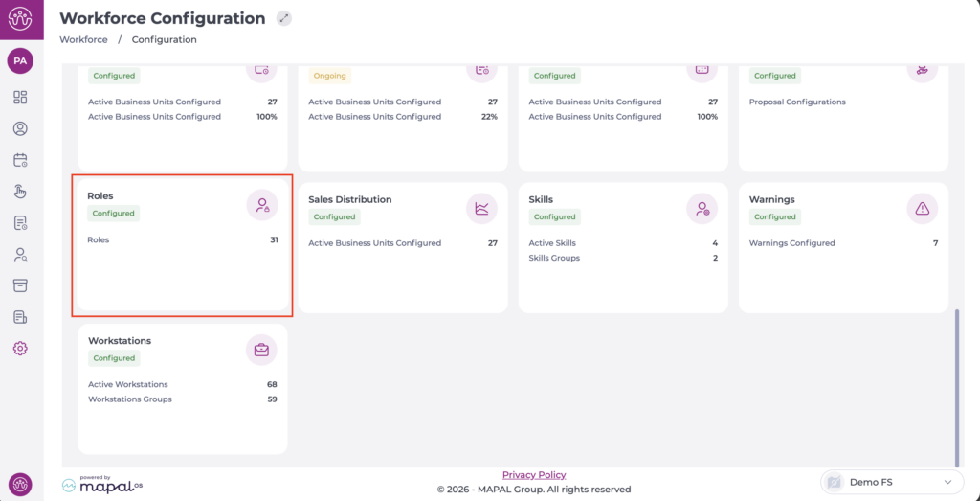The image size is (980, 501).
Task: Click the MAPAL logo at top left
Action: (20, 18)
